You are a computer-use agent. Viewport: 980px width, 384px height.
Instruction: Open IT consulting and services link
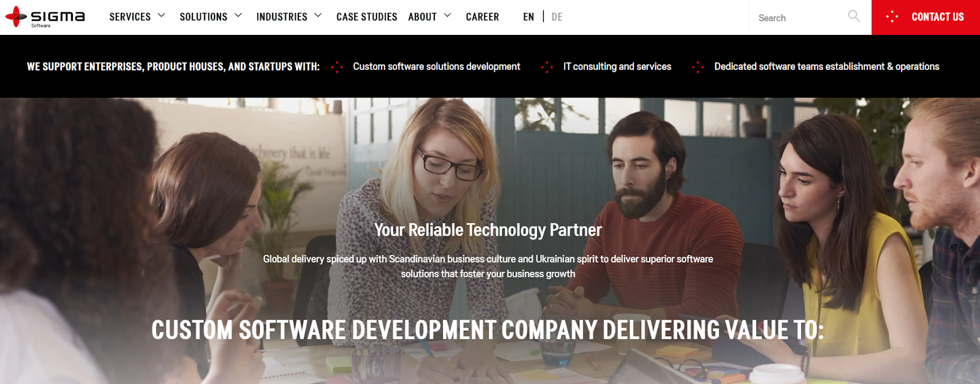pyautogui.click(x=617, y=67)
